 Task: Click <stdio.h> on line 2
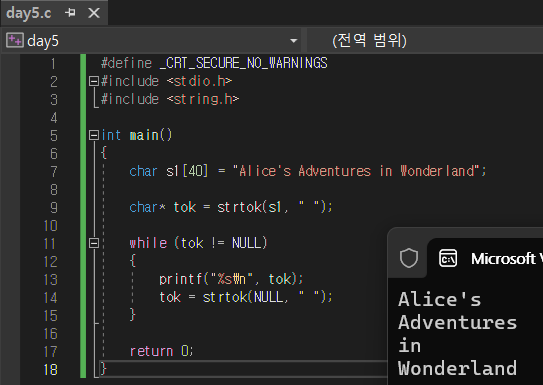[199, 81]
